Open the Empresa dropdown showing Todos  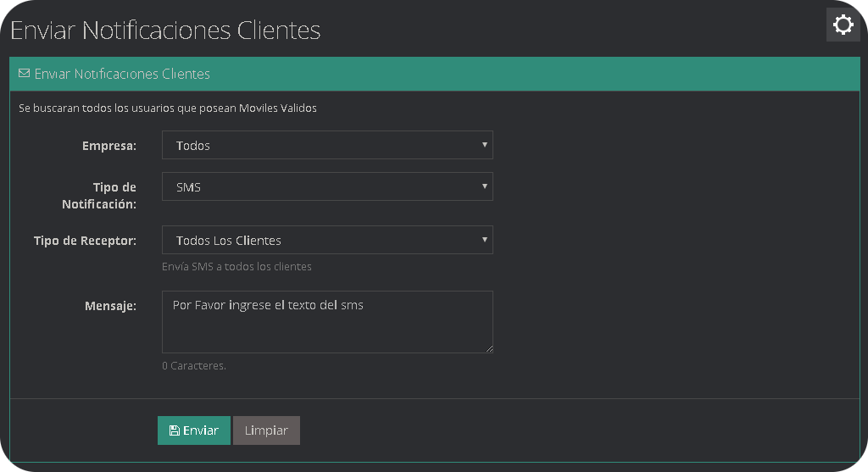pos(327,145)
